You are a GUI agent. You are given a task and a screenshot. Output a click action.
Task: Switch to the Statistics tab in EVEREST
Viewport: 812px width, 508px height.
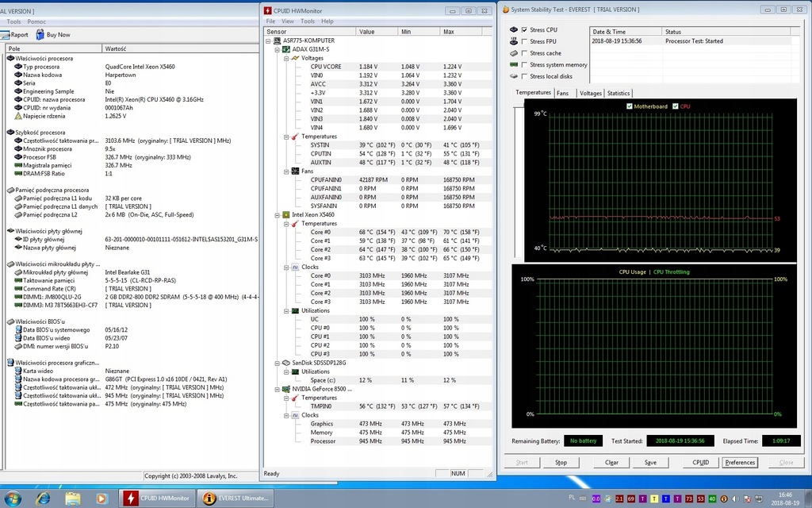pos(618,93)
